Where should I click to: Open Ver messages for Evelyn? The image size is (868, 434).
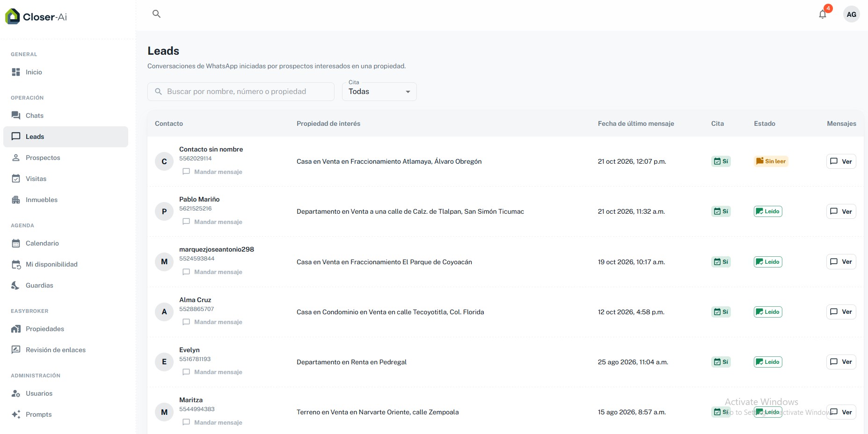click(841, 362)
